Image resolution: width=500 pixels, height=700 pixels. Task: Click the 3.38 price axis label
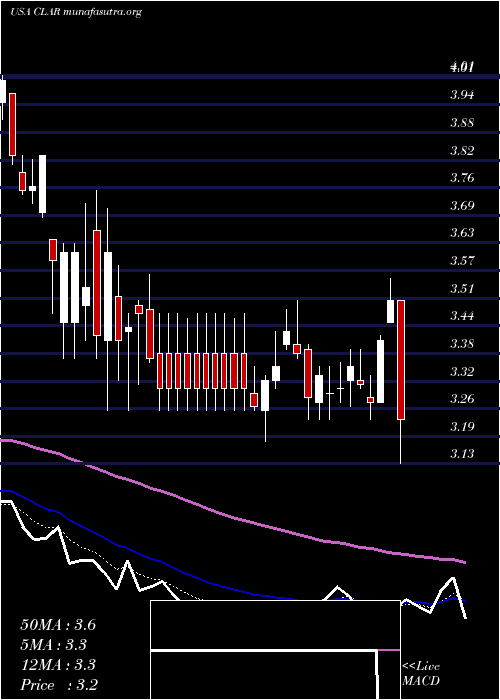(x=462, y=343)
